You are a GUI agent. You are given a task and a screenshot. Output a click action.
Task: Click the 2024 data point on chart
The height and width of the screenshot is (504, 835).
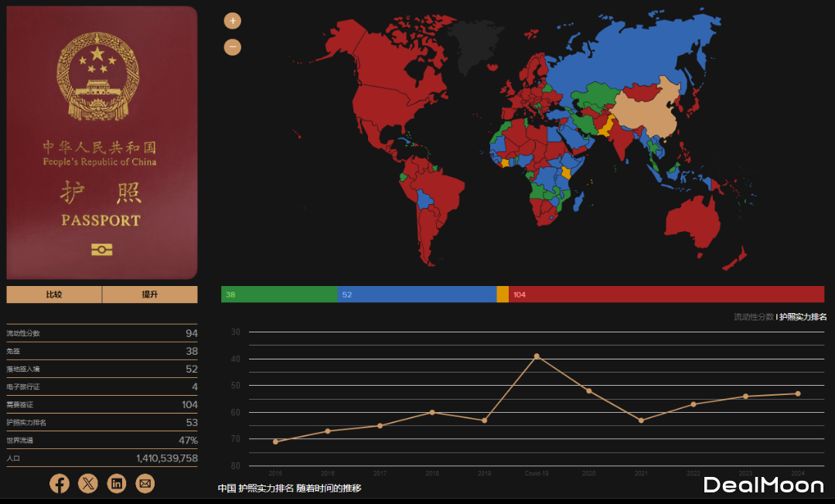pyautogui.click(x=798, y=393)
